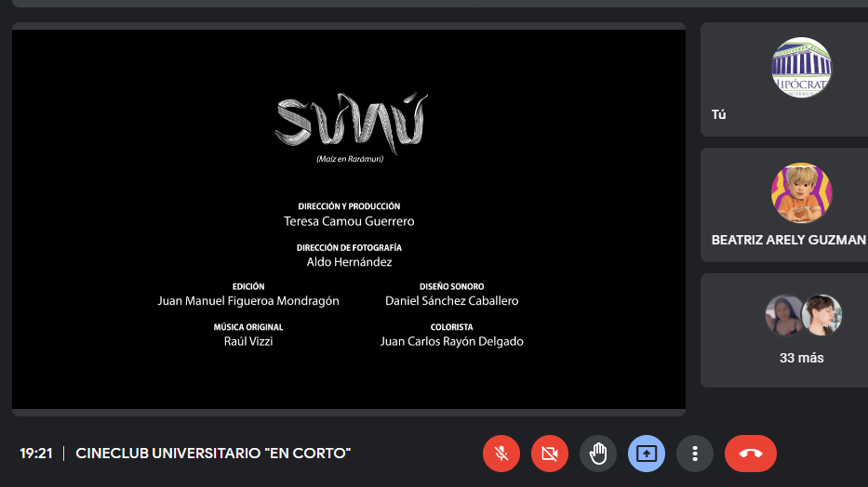
Task: Click the SUNÚ film title logo
Action: tap(351, 124)
